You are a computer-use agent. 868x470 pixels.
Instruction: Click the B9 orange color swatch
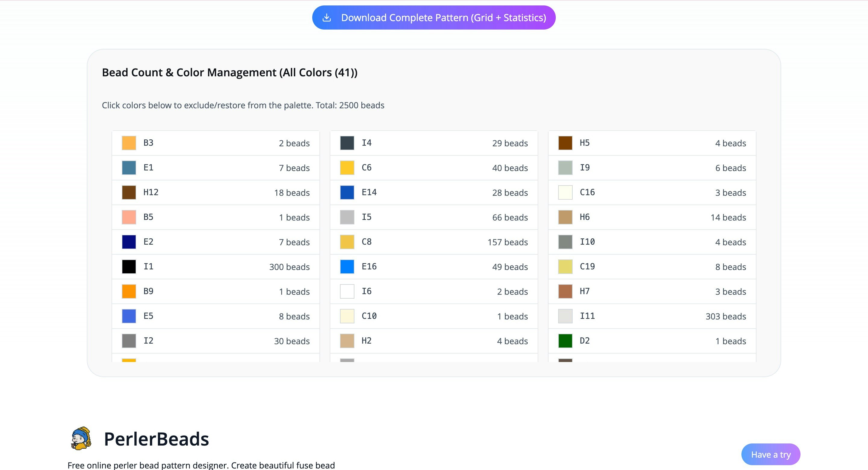[x=129, y=291]
